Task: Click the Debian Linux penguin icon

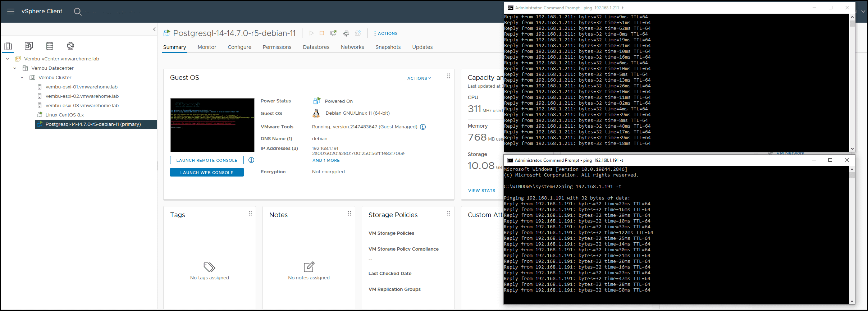Action: (316, 113)
